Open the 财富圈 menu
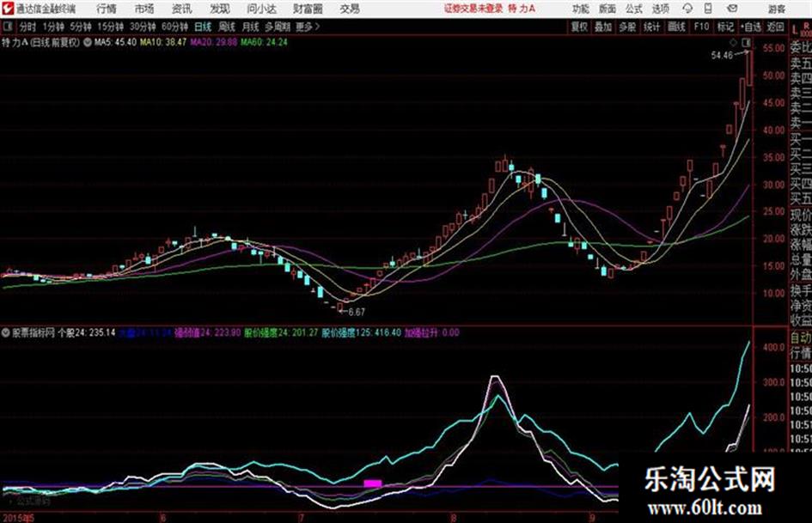The image size is (812, 523). tap(308, 9)
